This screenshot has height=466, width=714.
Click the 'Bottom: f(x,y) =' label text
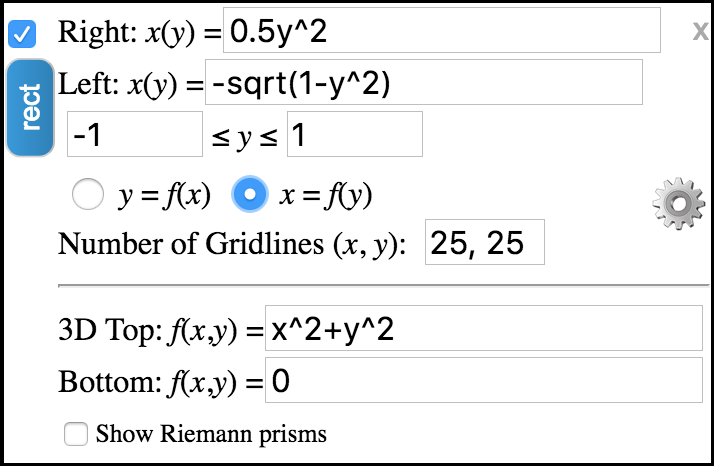(x=161, y=382)
